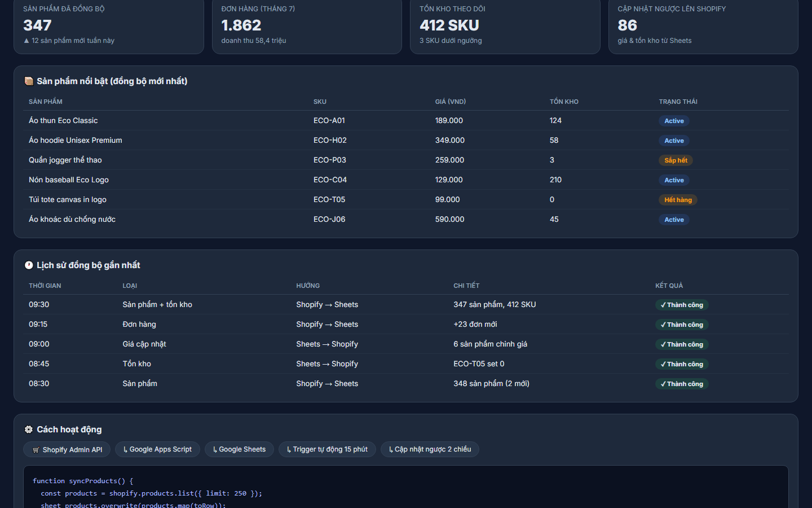The height and width of the screenshot is (508, 812).
Task: Select product name Túi tote canvas in logo
Action: tap(68, 200)
